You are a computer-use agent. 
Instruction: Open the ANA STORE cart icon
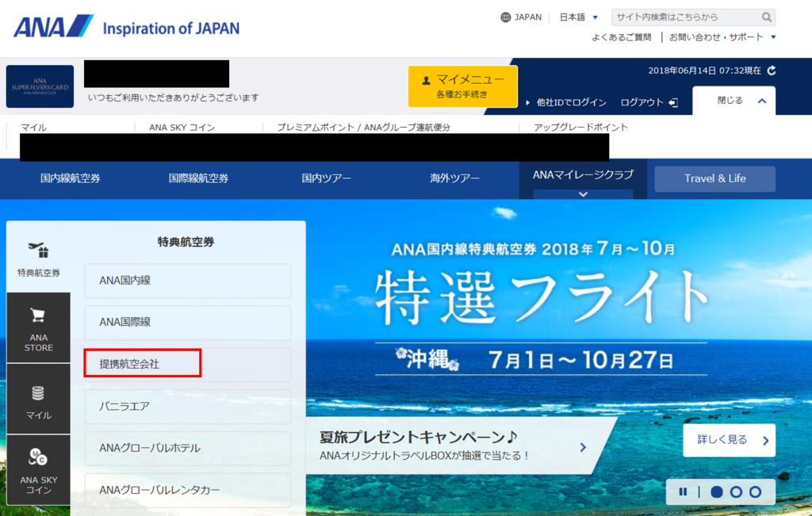coord(38,315)
